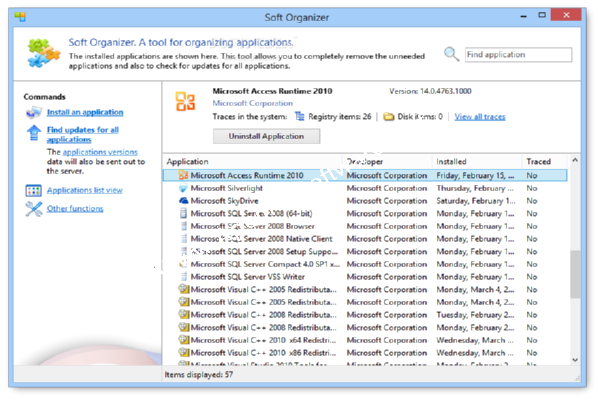The width and height of the screenshot is (600, 400).
Task: Click icon beside Visual C++ 2010 x86 Redistributable
Action: coord(184,352)
